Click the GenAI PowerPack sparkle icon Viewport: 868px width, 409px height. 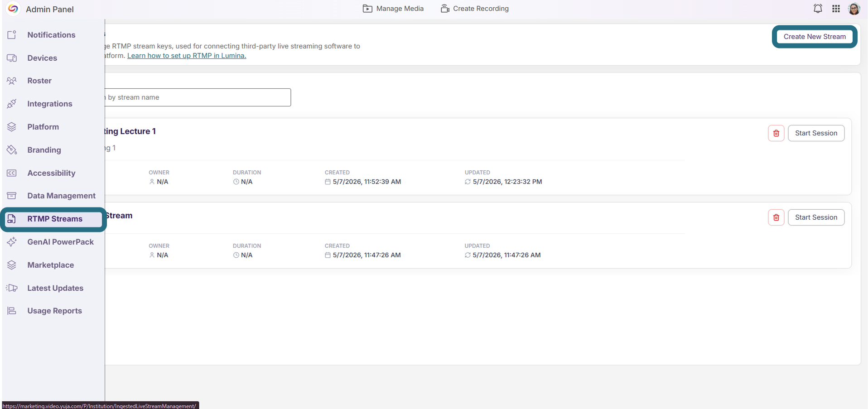coord(12,242)
